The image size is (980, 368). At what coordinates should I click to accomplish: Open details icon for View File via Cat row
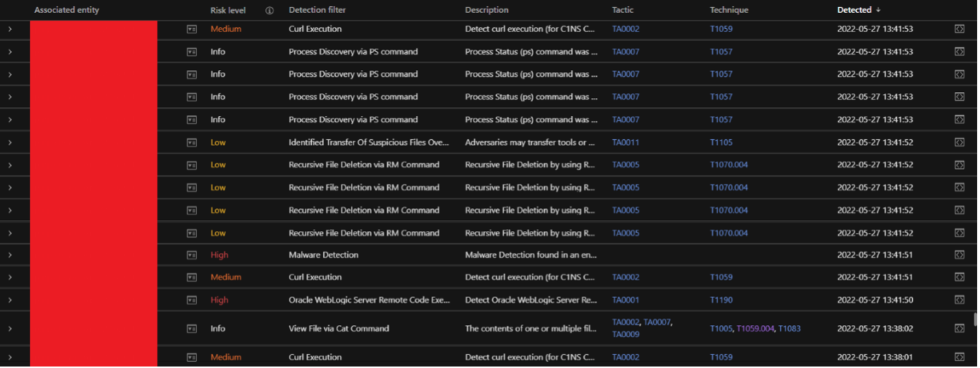pos(959,329)
